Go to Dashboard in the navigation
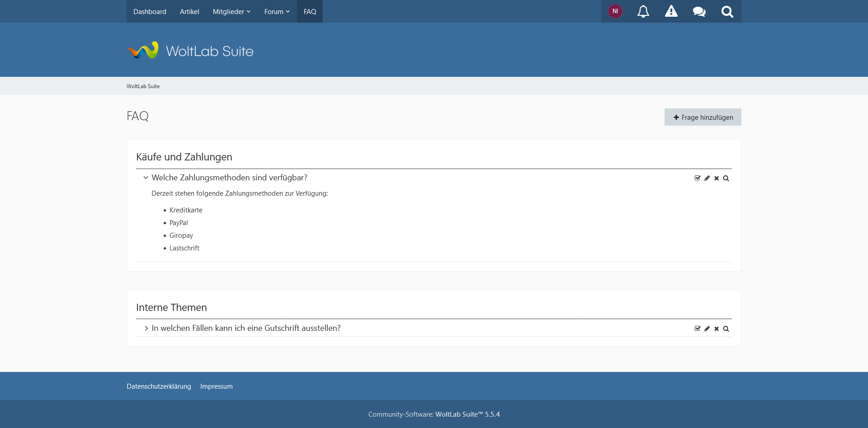 click(150, 11)
